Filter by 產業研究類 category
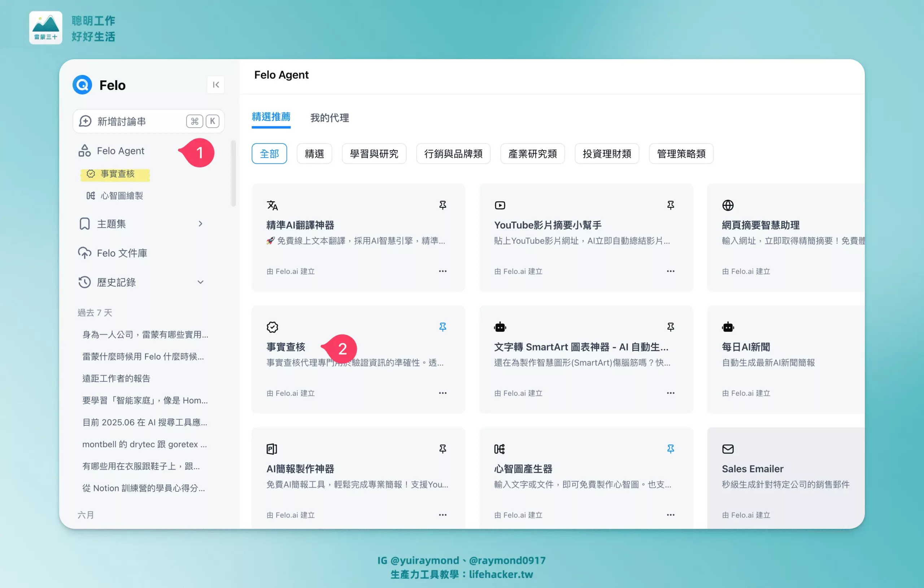Image resolution: width=924 pixels, height=588 pixels. tap(533, 153)
